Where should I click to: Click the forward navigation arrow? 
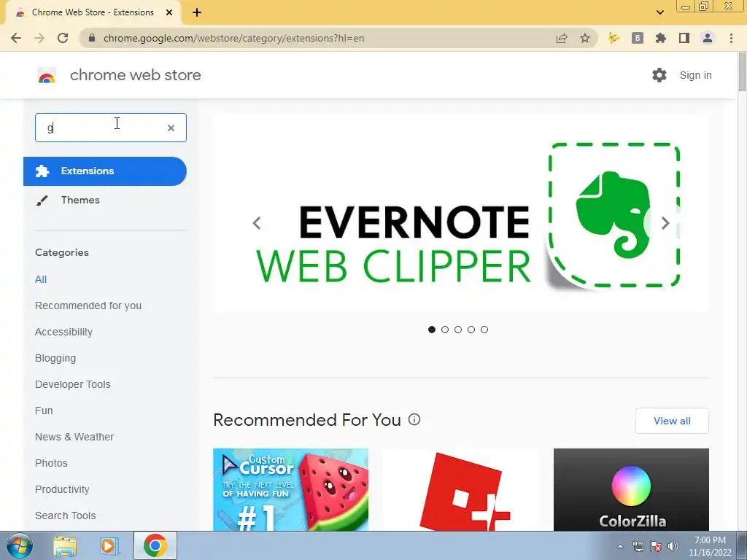click(39, 38)
